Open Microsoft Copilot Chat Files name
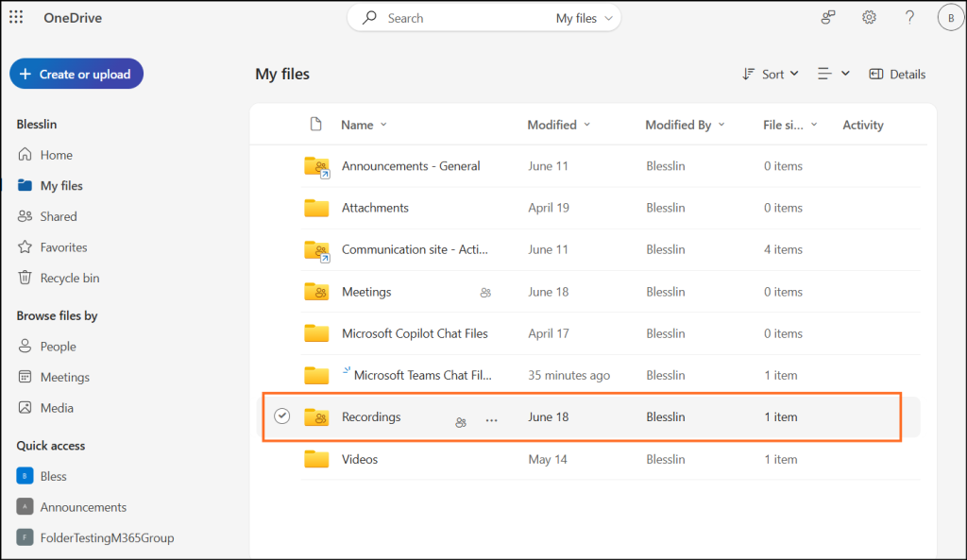Screen dimensions: 967x560 point(415,333)
